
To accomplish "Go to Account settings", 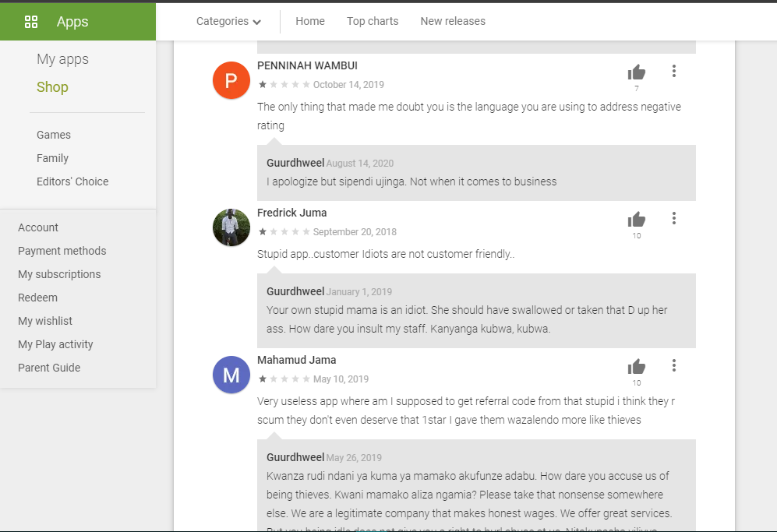I will [38, 227].
